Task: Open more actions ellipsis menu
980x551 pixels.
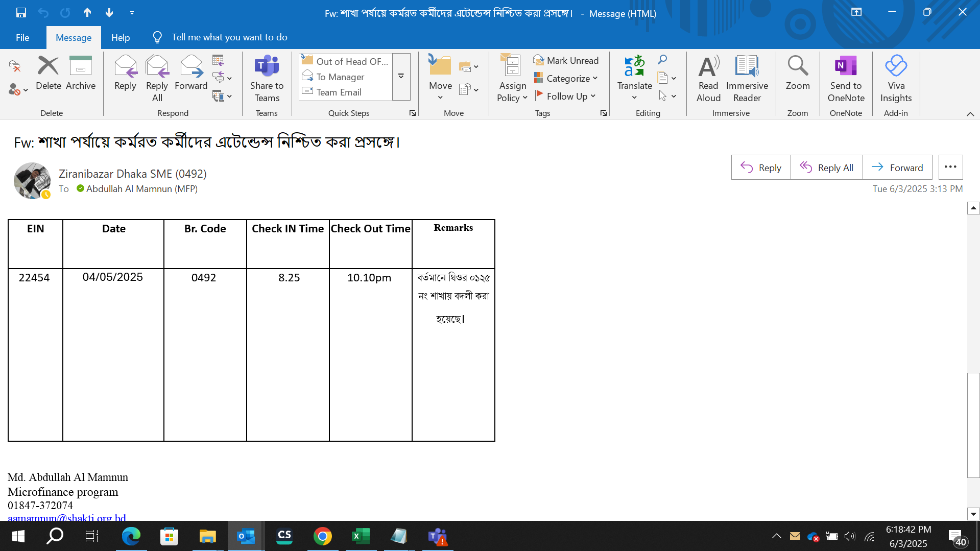Action: click(x=950, y=167)
